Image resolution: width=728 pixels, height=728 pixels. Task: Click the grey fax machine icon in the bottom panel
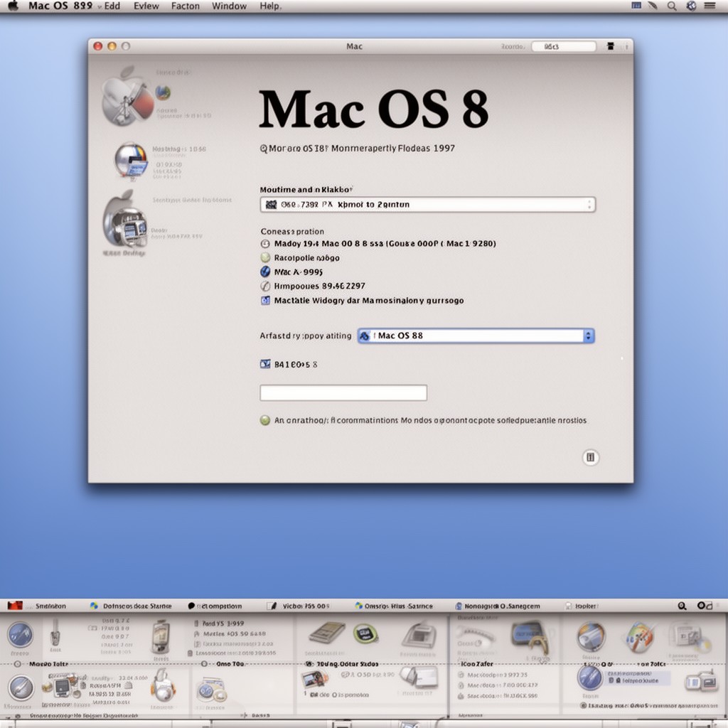tap(419, 636)
